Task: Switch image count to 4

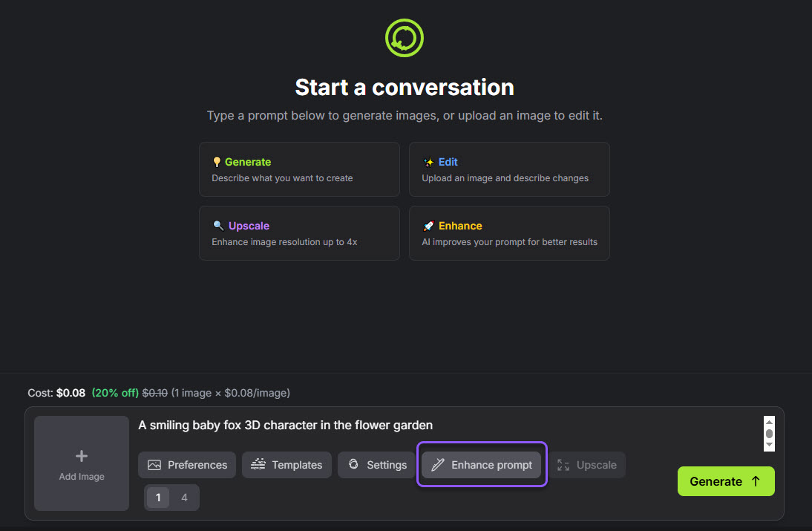Action: click(184, 498)
